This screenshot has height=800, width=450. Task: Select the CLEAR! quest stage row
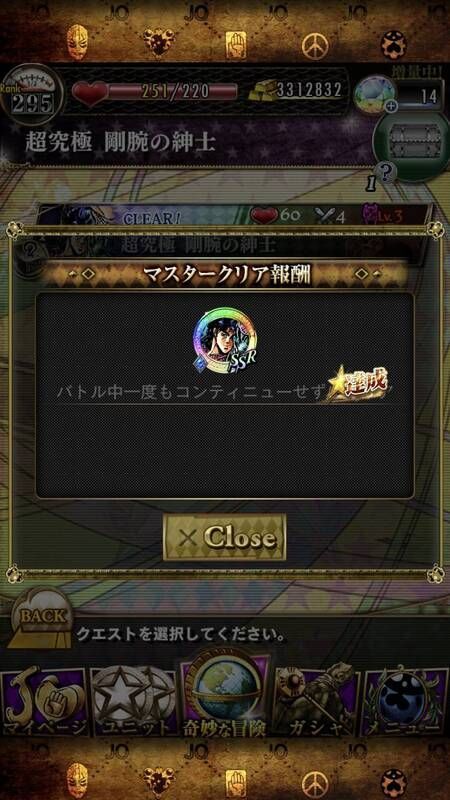[234, 215]
